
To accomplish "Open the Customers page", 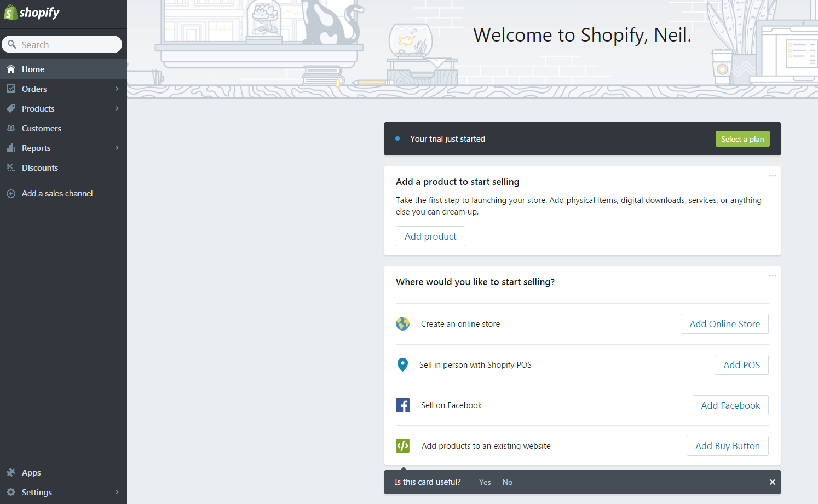I will pos(64,128).
